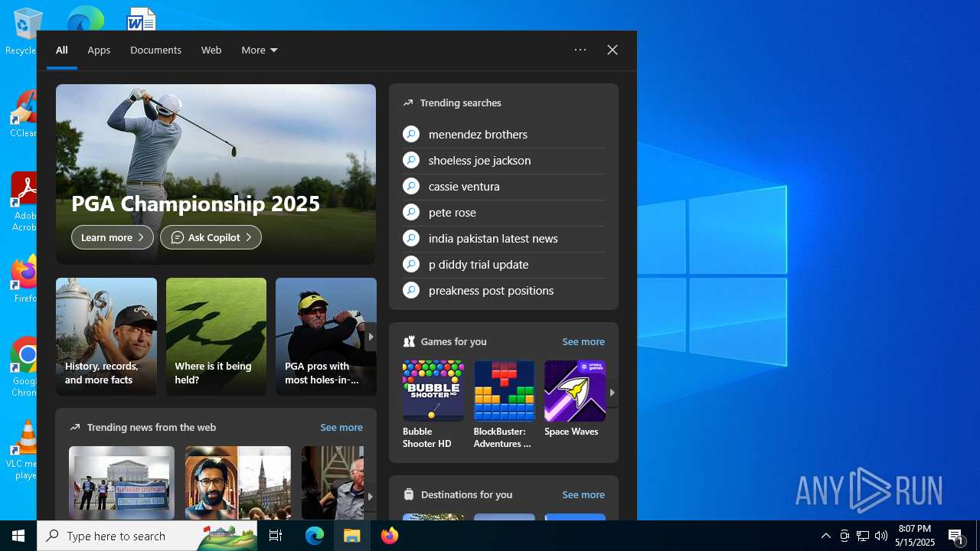Screen dimensions: 980x551
Task: Launch Microsoft Edge from taskbar
Action: (x=315, y=536)
